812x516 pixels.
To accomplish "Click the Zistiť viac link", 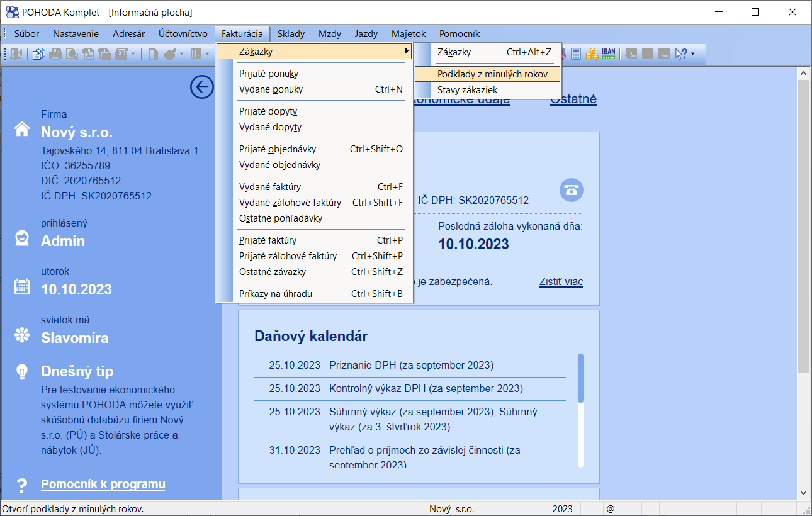I will click(561, 282).
